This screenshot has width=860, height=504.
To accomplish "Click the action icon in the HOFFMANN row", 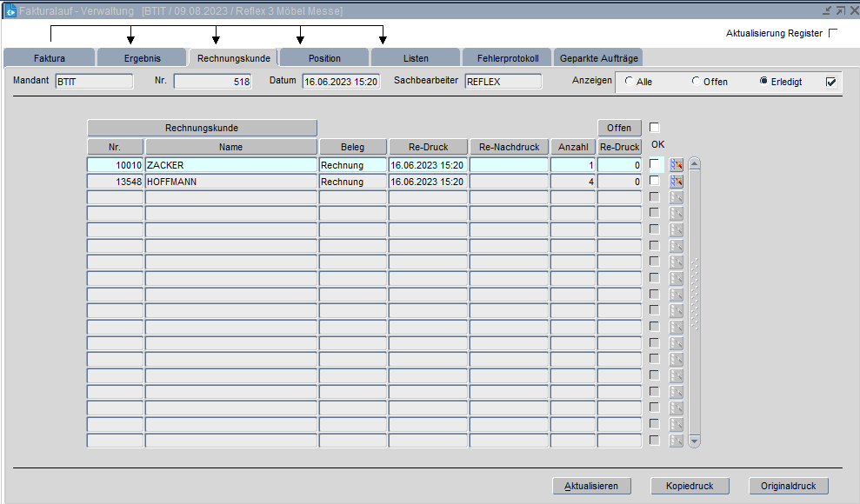I will point(676,182).
